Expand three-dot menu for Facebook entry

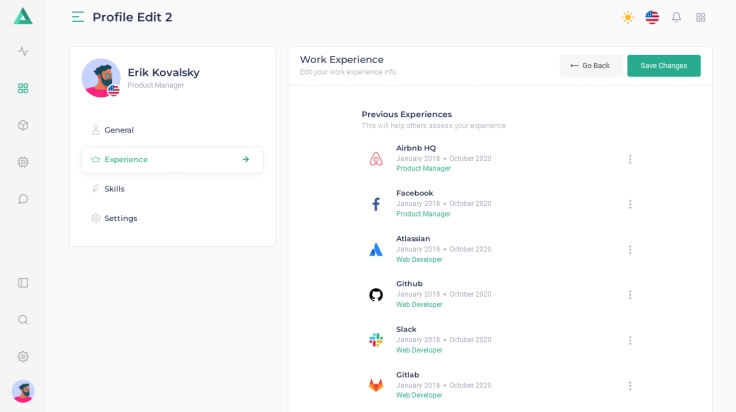point(630,204)
